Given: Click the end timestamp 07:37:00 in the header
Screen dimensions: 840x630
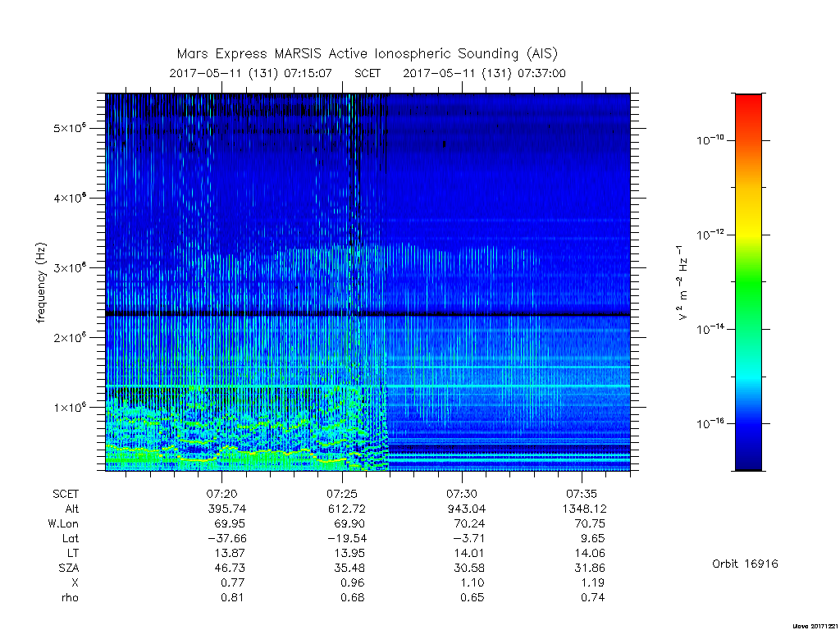Looking at the screenshot, I should (x=541, y=73).
